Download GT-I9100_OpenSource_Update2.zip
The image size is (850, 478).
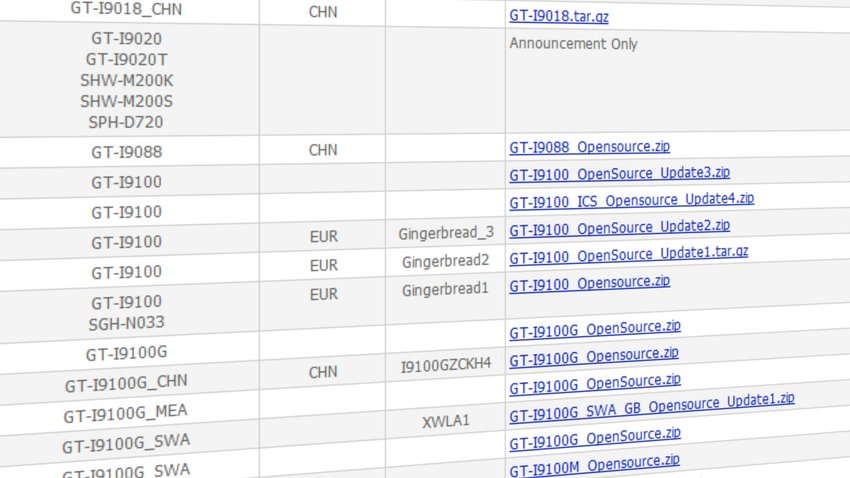[x=619, y=228]
